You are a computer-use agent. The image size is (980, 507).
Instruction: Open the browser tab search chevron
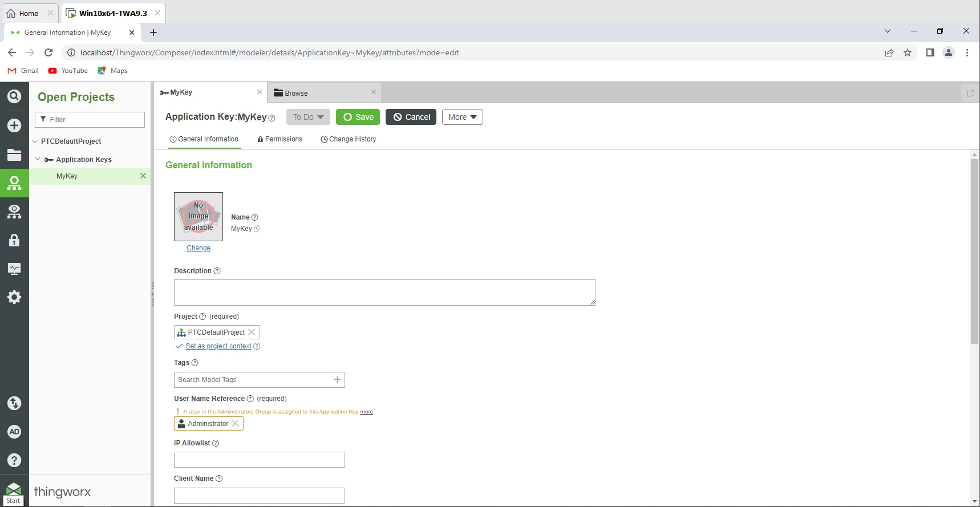pyautogui.click(x=888, y=31)
